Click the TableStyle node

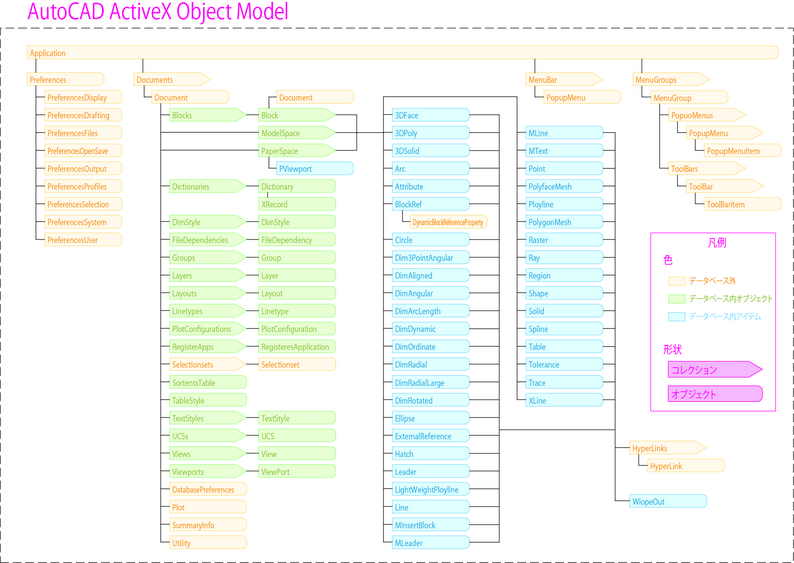pyautogui.click(x=208, y=400)
